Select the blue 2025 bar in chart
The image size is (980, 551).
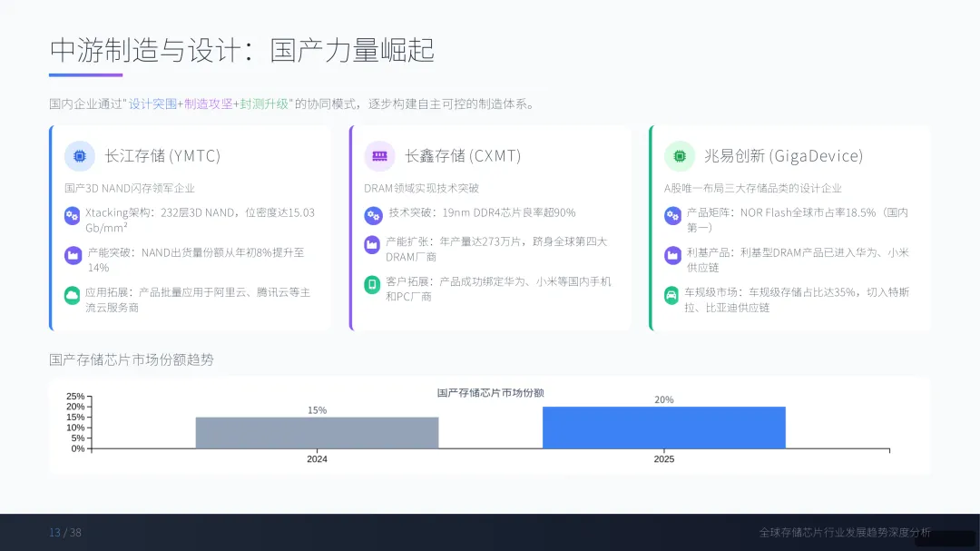click(663, 428)
